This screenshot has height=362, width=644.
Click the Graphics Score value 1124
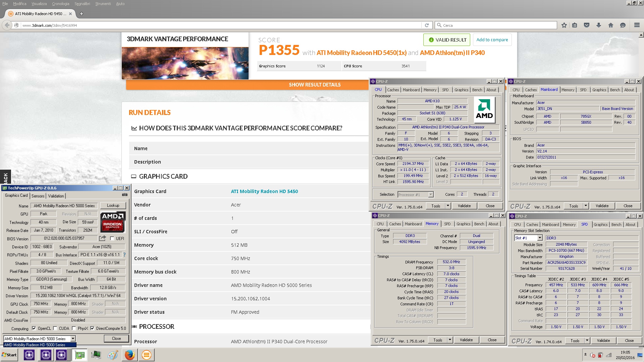tap(321, 66)
